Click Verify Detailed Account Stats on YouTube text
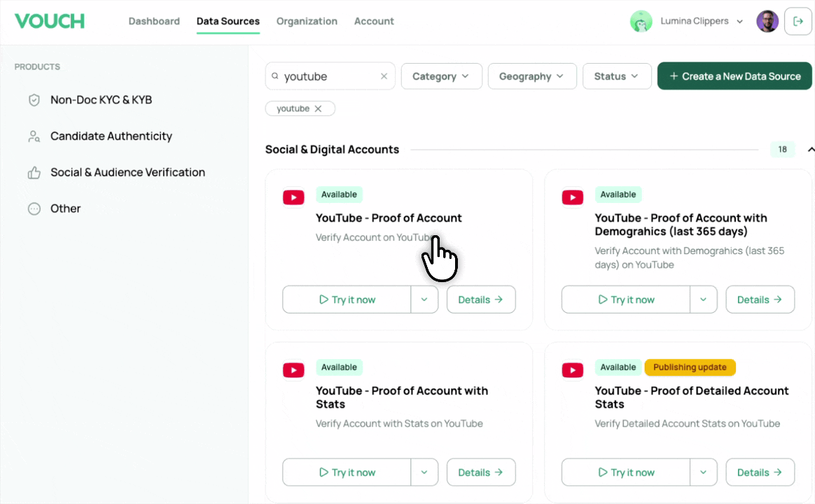Viewport: 815px width, 504px height. pos(687,423)
